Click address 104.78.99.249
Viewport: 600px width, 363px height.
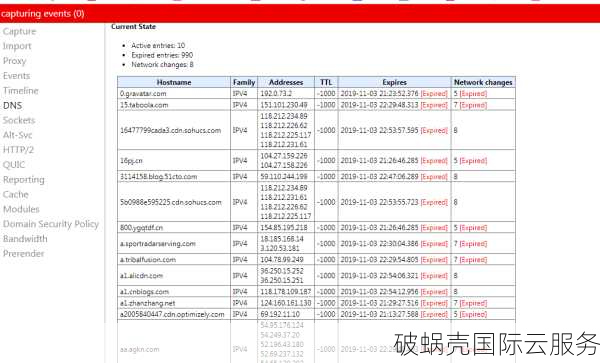[282, 260]
